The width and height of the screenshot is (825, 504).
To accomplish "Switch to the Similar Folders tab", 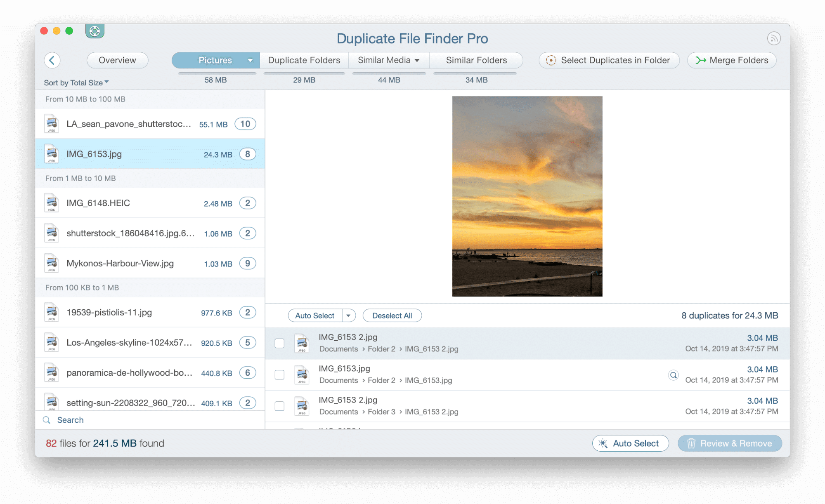I will pyautogui.click(x=476, y=60).
